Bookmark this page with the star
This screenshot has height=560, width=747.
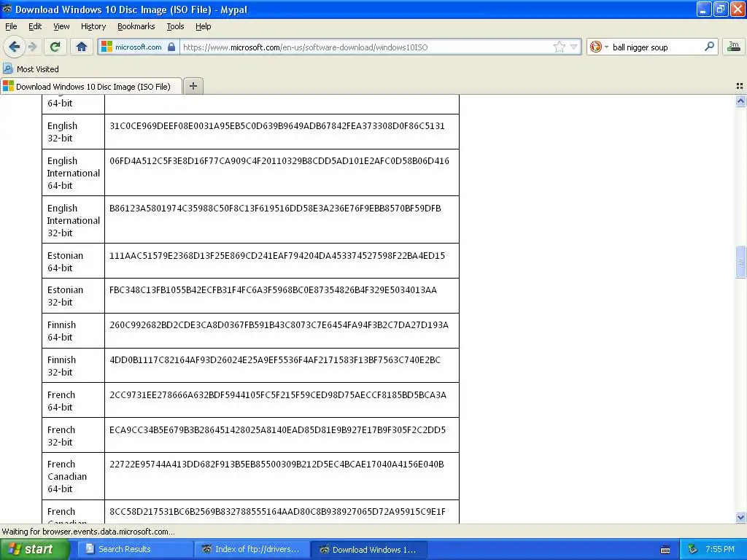click(x=560, y=47)
